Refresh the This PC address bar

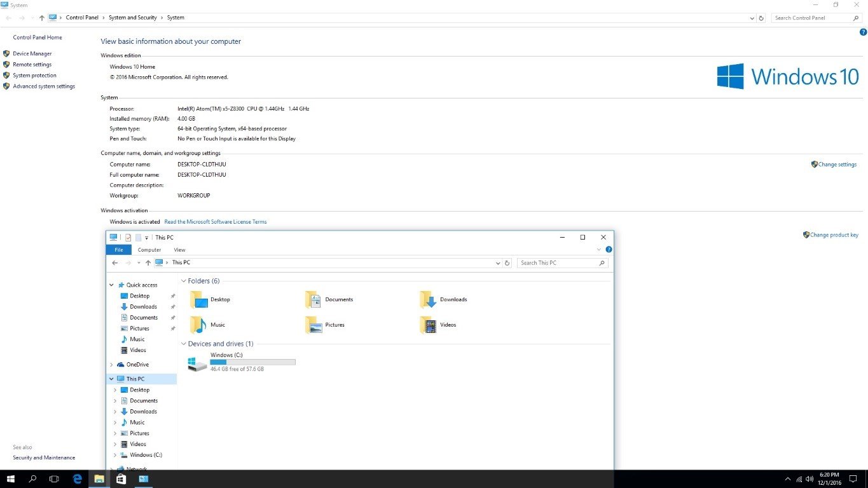(x=507, y=262)
